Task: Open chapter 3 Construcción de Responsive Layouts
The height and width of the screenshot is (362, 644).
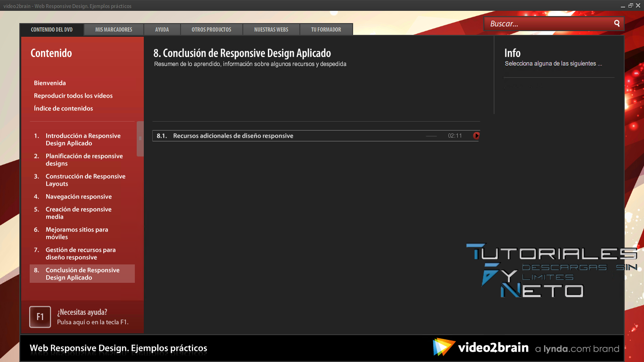Action: coord(82,180)
